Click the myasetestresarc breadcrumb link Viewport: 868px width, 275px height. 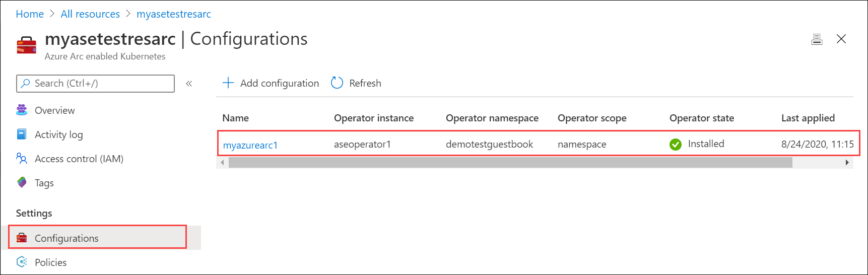click(173, 14)
